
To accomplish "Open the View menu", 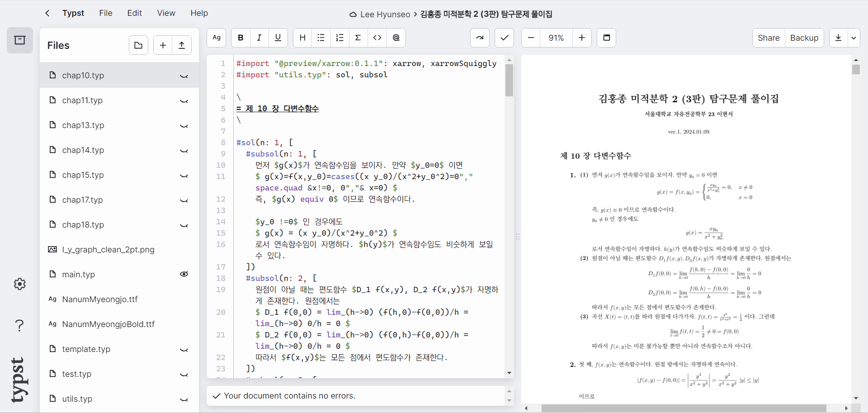I will (166, 13).
